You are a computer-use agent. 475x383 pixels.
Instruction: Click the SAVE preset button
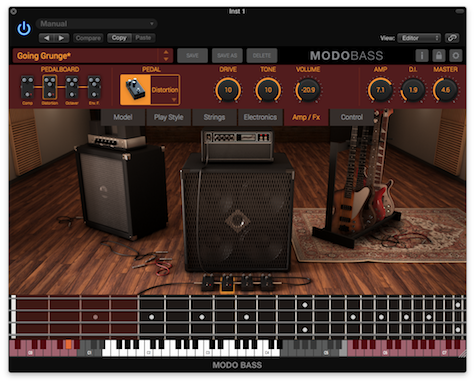pos(192,56)
